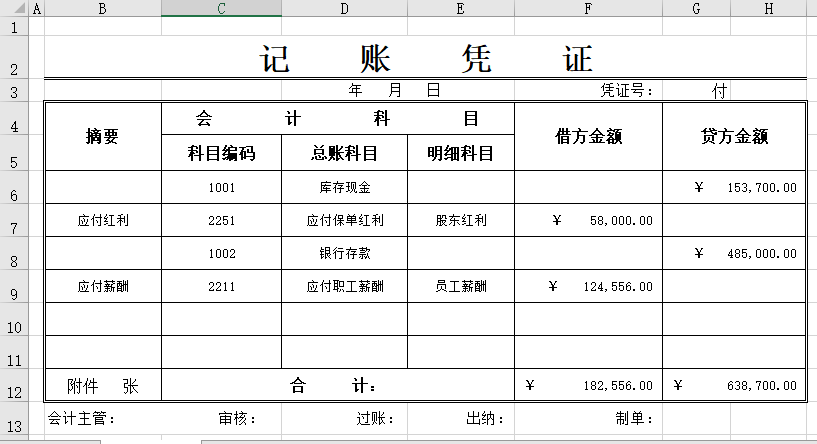
Task: Select the 贷方金额 header cell
Action: click(x=734, y=137)
